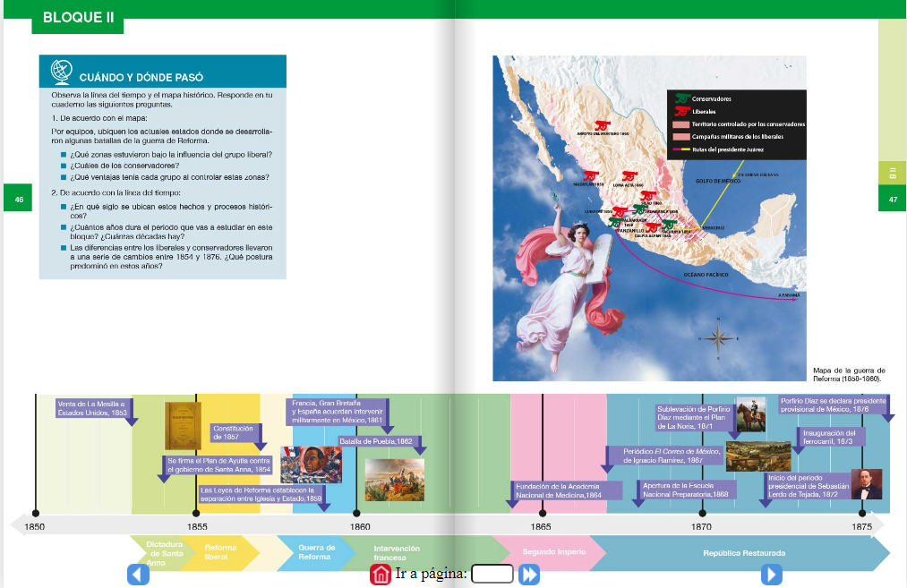Click the compass rose on the map
Screen dimensions: 907x588
tap(718, 339)
